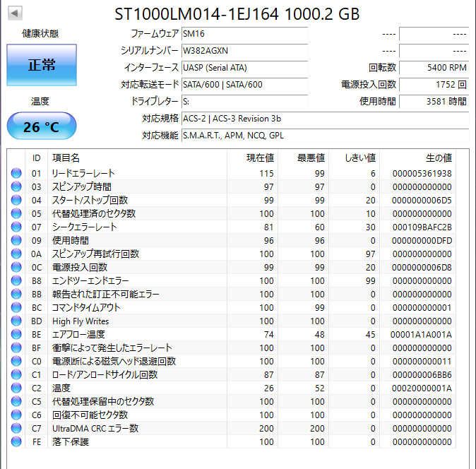The image size is (476, 469).
Task: Click the status orb for 落下保護
Action: 16,441
